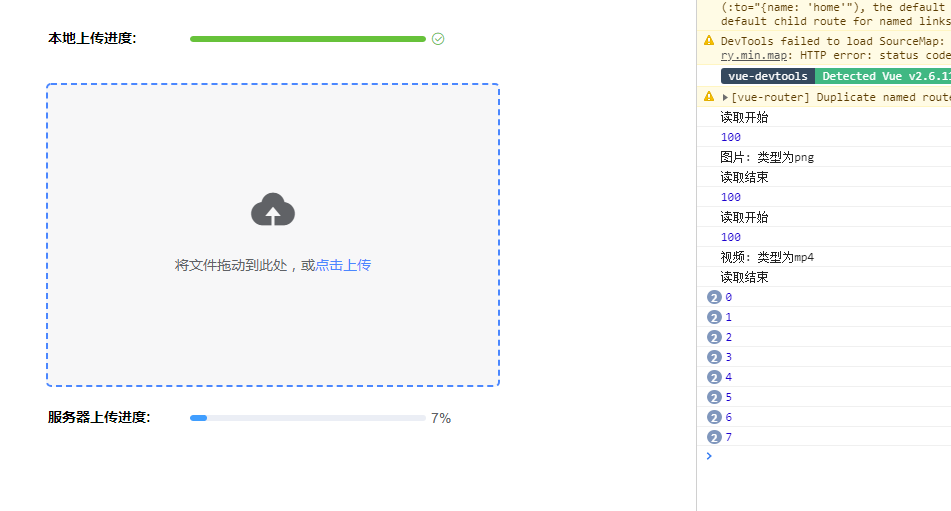Select logged value 0 in console
The image size is (951, 511).
coord(728,297)
